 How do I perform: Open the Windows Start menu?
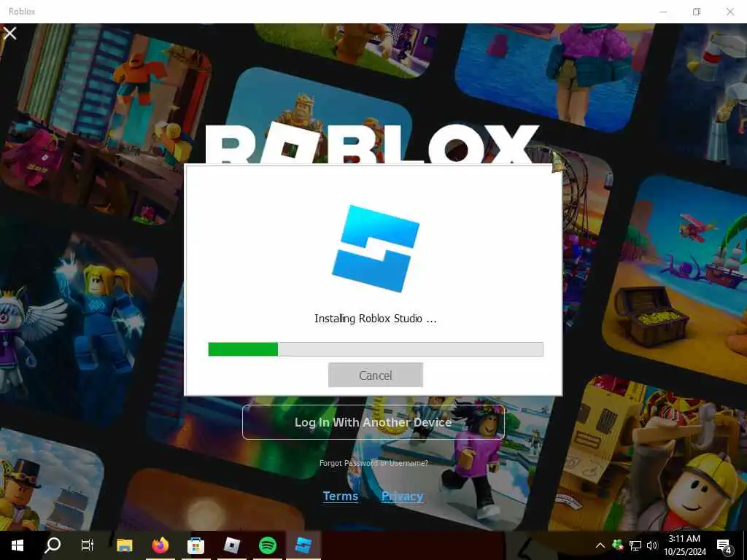[x=18, y=545]
